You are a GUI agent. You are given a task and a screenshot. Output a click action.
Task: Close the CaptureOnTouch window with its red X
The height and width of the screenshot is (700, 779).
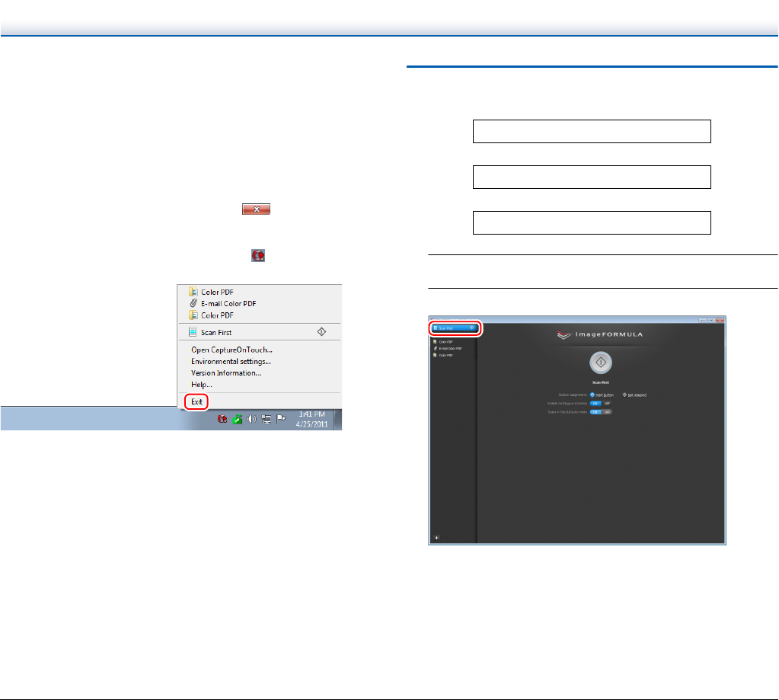pos(720,320)
